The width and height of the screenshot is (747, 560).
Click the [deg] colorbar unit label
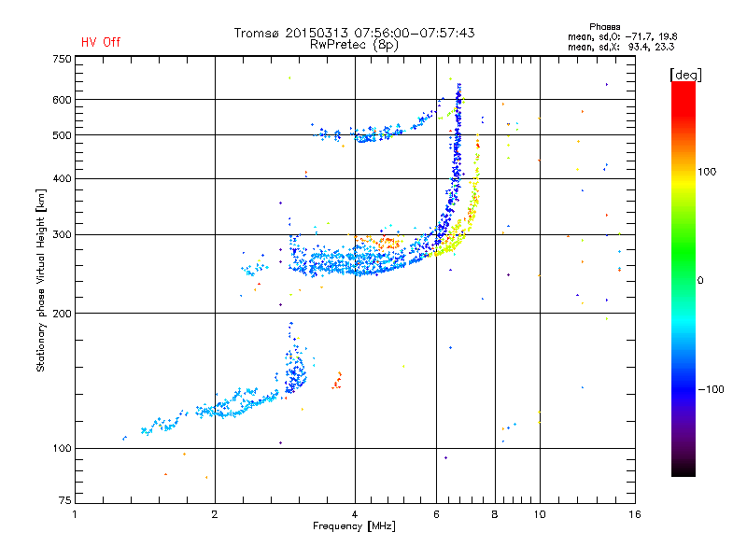[685, 75]
